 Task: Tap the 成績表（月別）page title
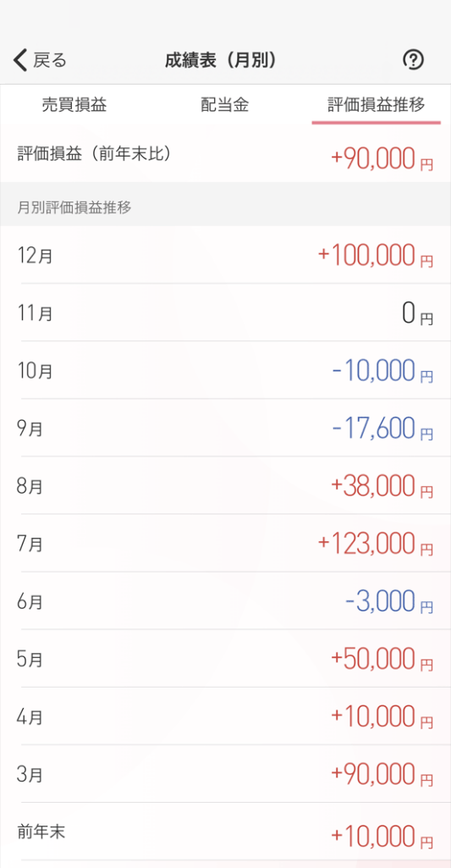point(220,60)
